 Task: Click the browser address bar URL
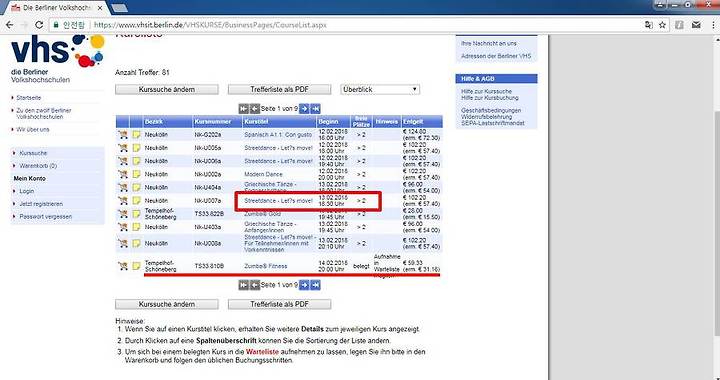click(x=210, y=25)
